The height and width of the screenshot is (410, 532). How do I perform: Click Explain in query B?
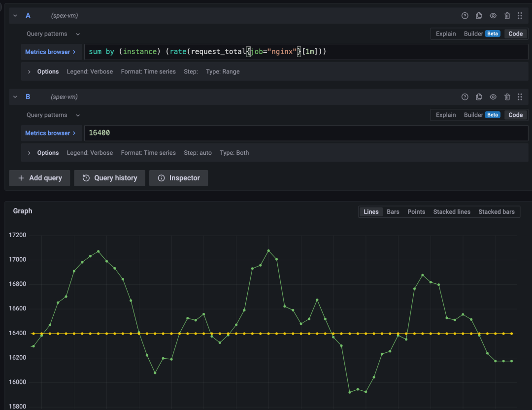click(445, 115)
